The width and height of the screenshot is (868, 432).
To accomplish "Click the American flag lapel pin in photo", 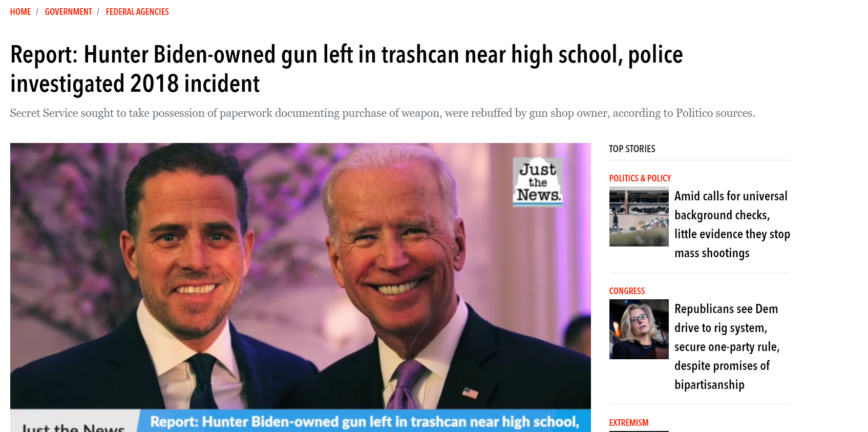I will tap(470, 393).
